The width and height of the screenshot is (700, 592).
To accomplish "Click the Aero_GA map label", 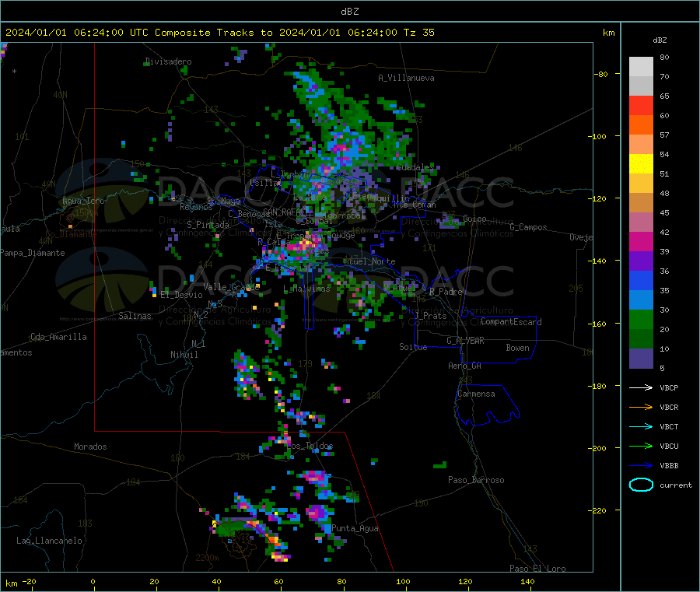I will 464,366.
